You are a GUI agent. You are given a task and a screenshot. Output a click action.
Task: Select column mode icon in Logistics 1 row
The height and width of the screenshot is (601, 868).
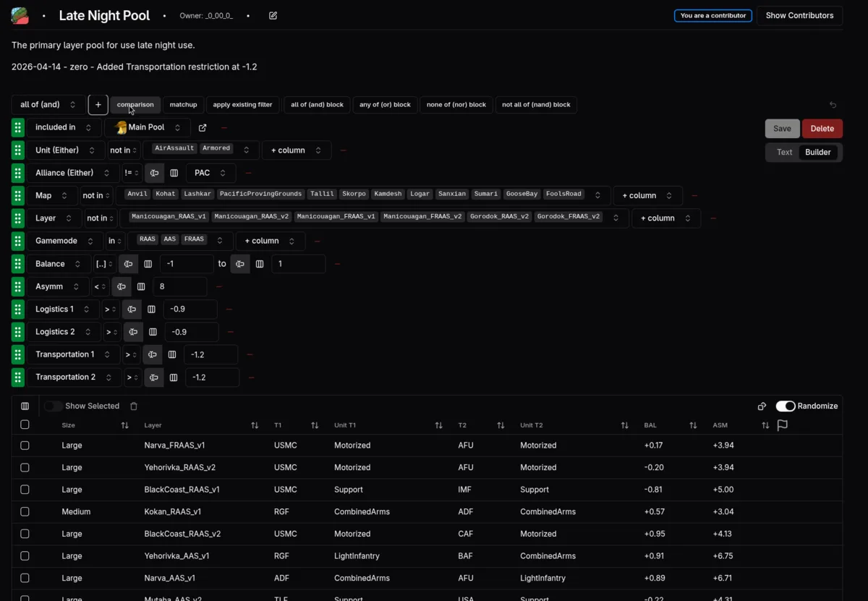(x=151, y=310)
